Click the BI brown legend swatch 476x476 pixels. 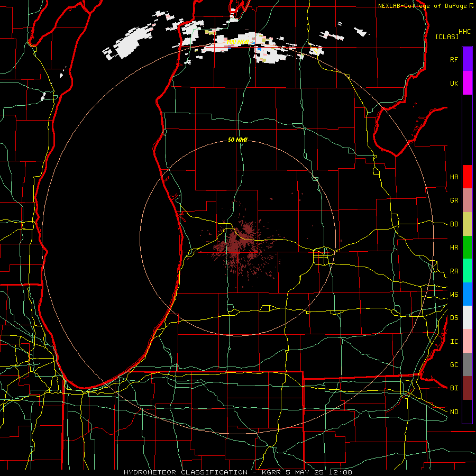(467, 388)
